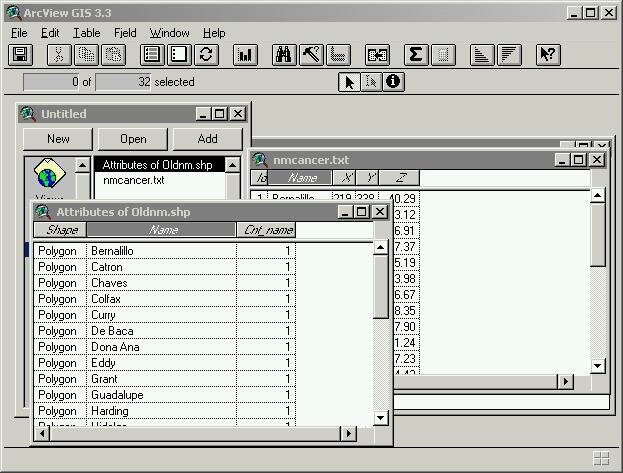Click the Sort Descending icon

509,54
